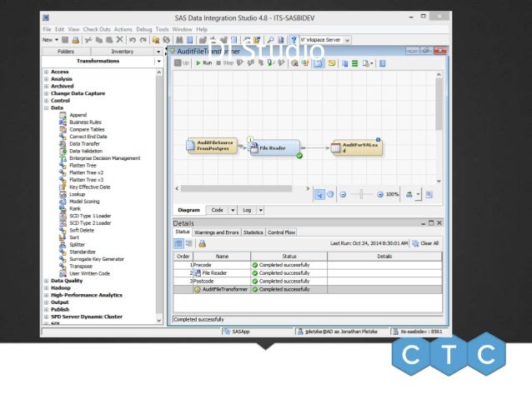Click the Undo arrow icon

coord(133,40)
